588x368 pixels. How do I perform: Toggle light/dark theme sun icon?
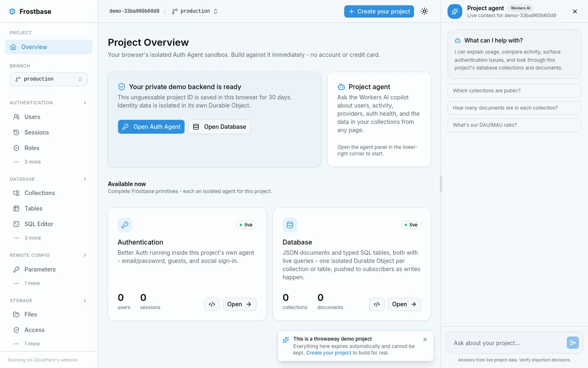(424, 11)
